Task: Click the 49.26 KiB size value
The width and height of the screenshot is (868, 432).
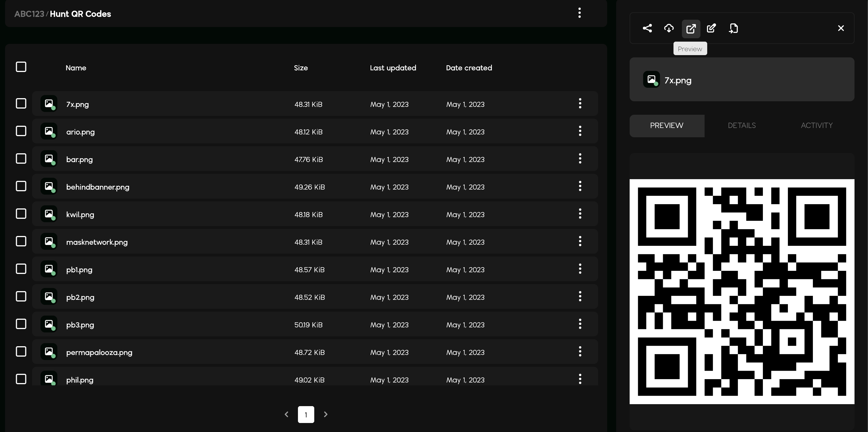Action: point(310,187)
